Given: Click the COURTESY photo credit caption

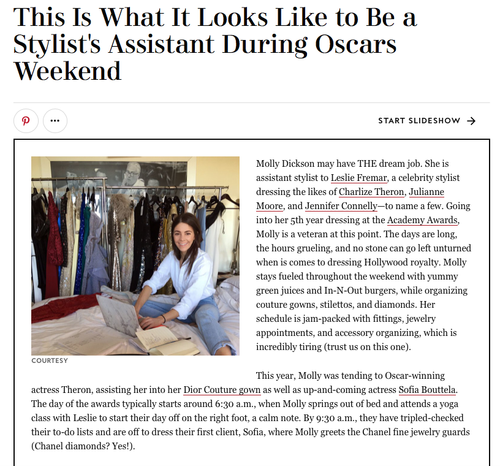Looking at the screenshot, I should 50,361.
